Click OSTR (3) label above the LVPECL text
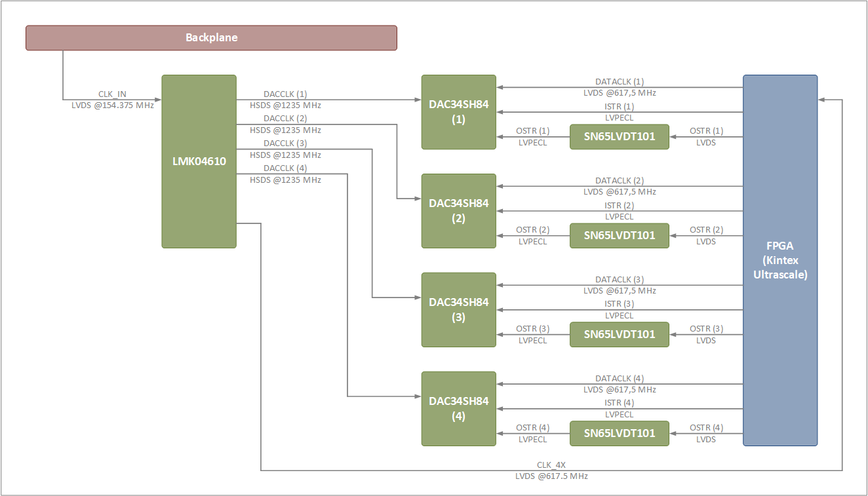The image size is (868, 496). [x=533, y=330]
